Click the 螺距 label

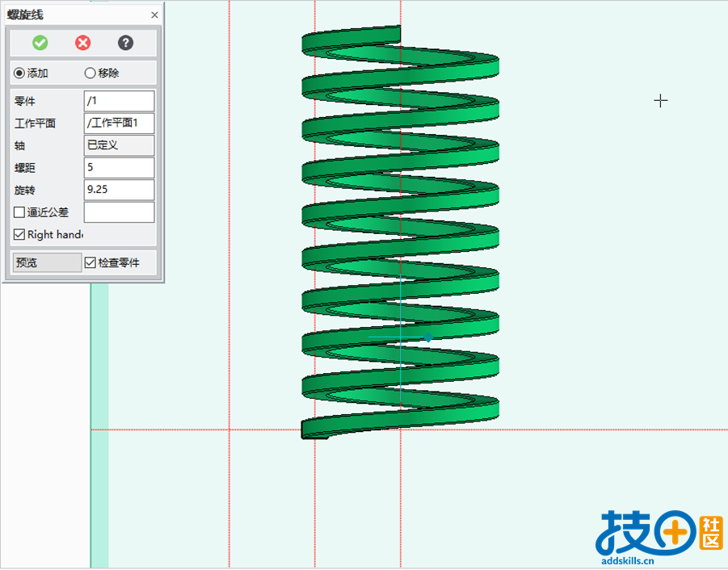25,168
